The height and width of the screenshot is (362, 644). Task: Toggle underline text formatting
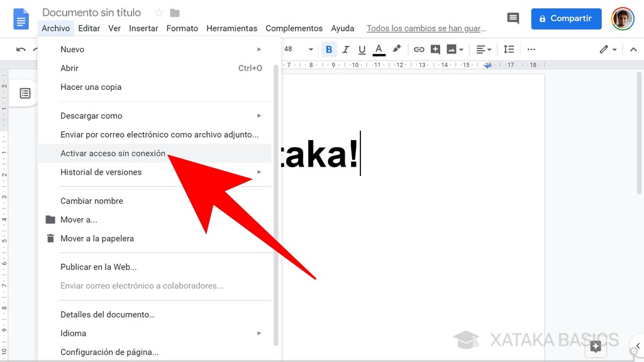(x=362, y=49)
